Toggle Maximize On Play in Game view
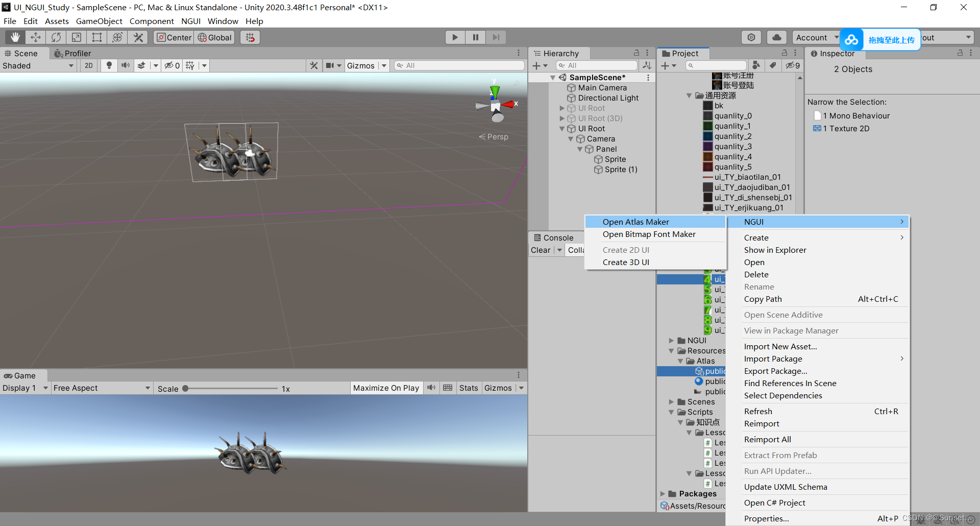The height and width of the screenshot is (526, 980). pyautogui.click(x=386, y=388)
